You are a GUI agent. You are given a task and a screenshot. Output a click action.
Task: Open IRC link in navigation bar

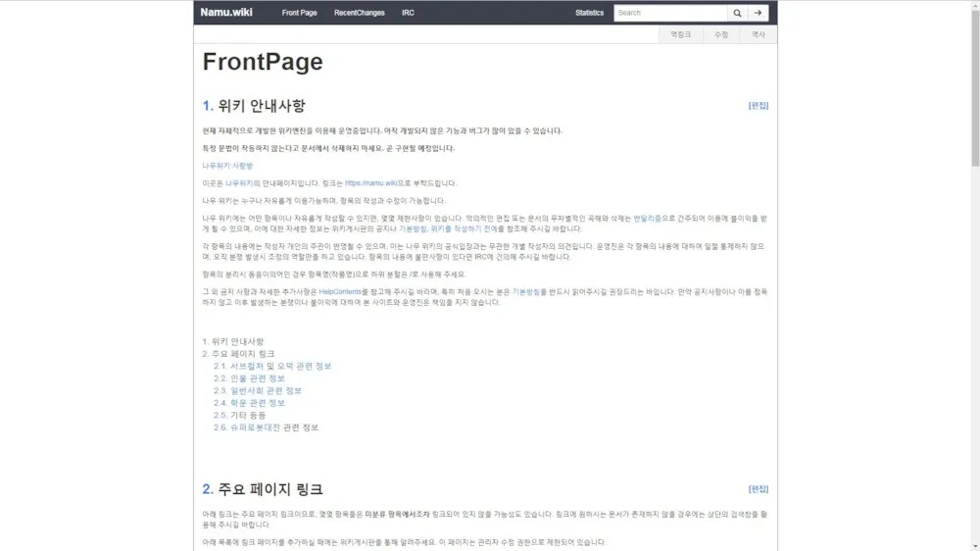(x=408, y=13)
